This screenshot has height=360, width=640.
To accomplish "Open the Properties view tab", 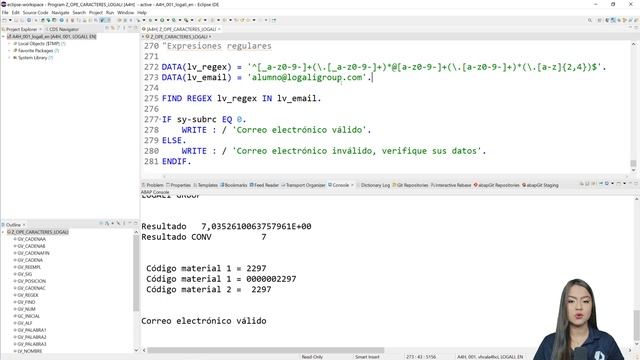I will [x=178, y=185].
